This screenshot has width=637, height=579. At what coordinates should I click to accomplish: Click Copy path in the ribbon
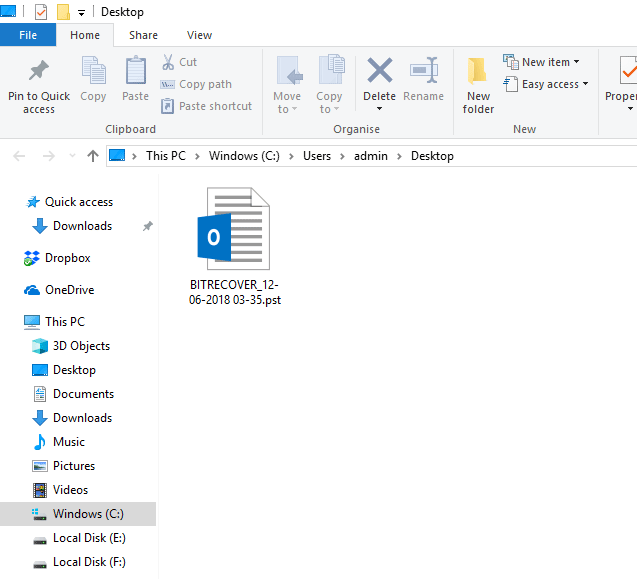196,84
